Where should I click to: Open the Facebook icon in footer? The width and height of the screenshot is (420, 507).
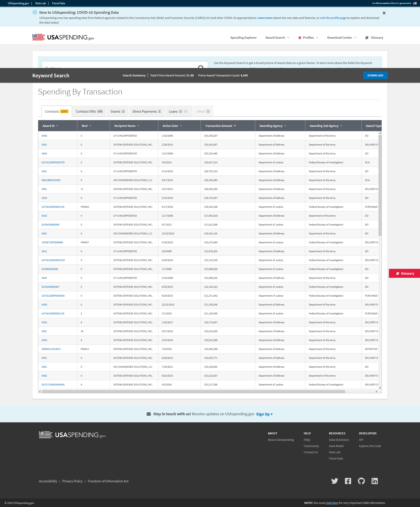pyautogui.click(x=348, y=481)
